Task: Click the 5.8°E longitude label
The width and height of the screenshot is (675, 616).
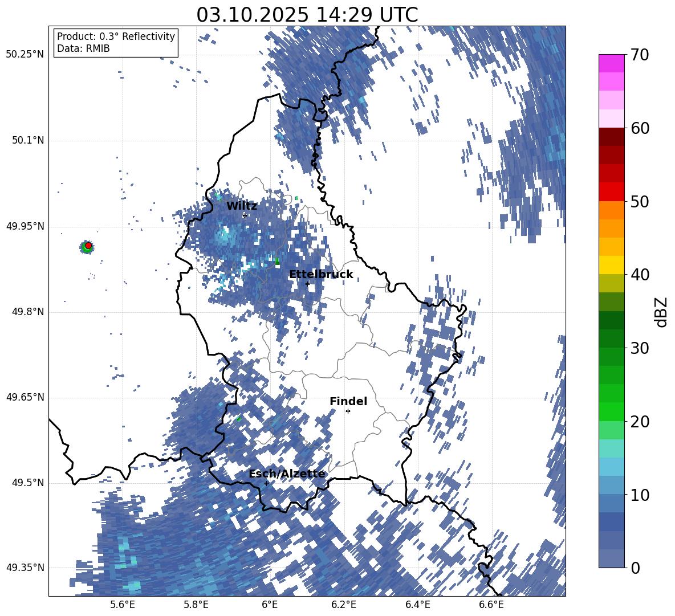Action: point(196,605)
